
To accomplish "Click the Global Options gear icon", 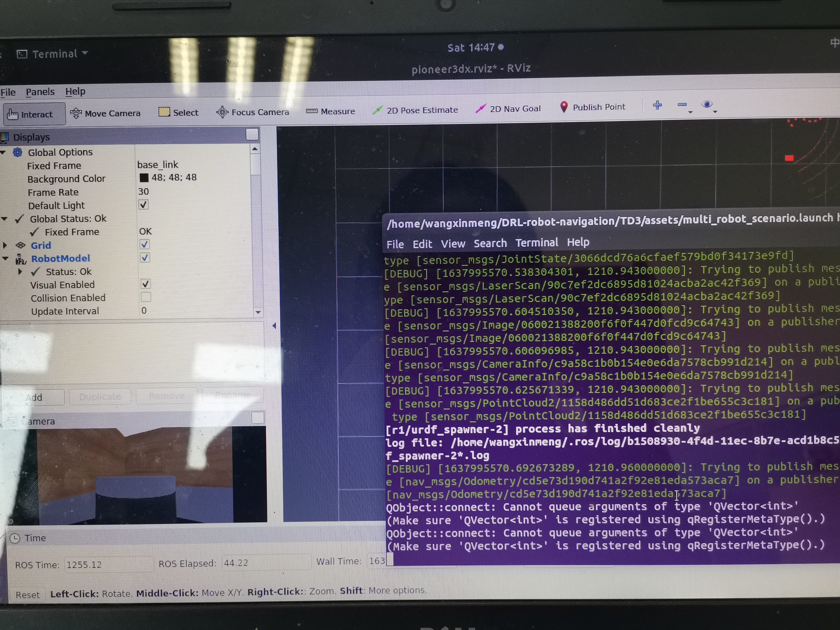I will [x=18, y=153].
